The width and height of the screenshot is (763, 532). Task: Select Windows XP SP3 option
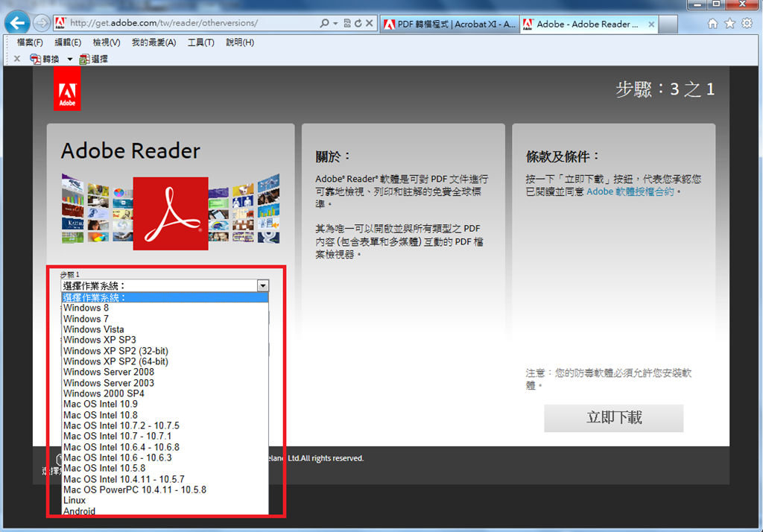165,340
